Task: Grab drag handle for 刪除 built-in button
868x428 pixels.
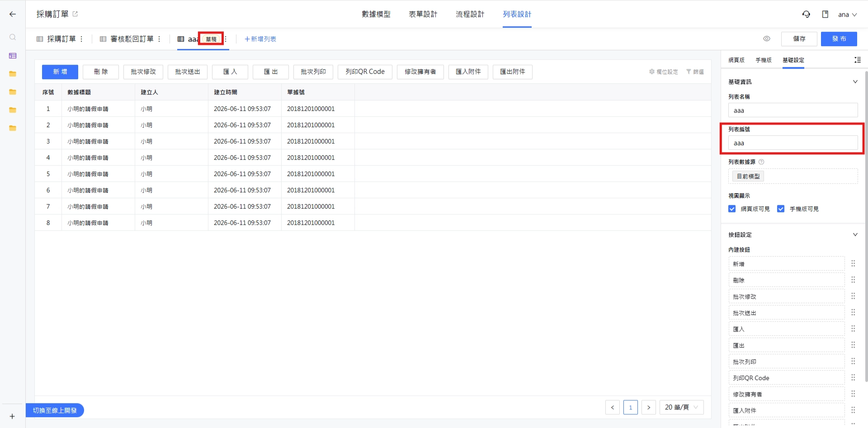Action: tap(853, 280)
